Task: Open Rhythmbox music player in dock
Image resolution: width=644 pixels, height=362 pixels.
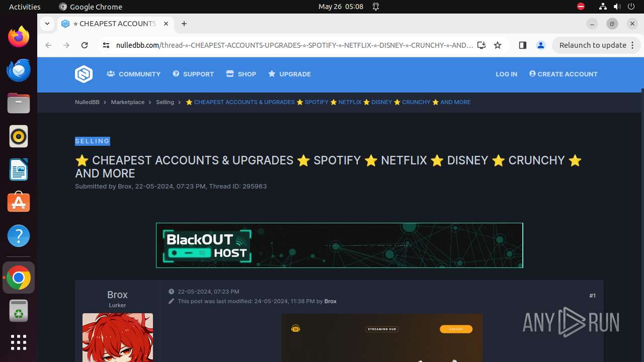Action: (x=19, y=136)
